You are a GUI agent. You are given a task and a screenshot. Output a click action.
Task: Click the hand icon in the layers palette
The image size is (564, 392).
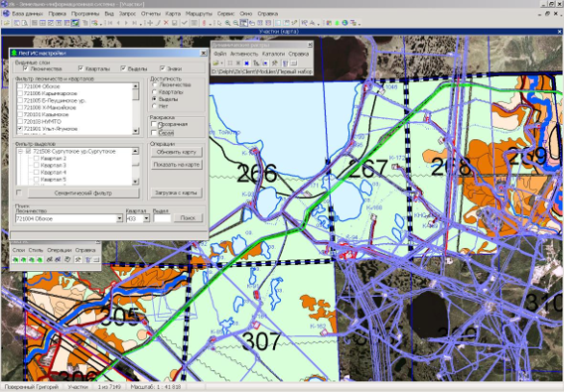[68, 259]
